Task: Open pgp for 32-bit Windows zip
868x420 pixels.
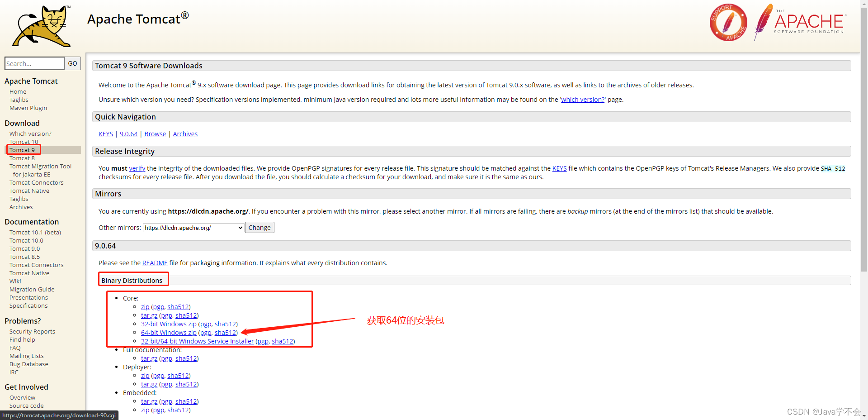Action: [206, 324]
